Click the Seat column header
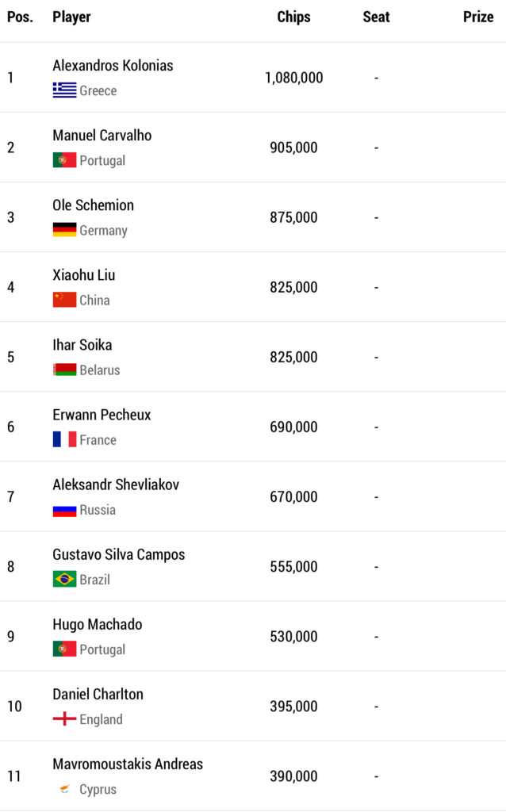Screen dimensions: 506x812 (376, 17)
